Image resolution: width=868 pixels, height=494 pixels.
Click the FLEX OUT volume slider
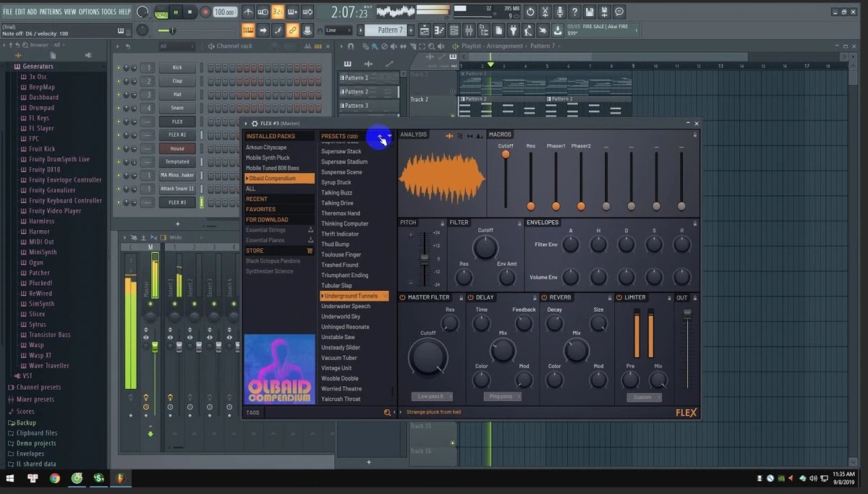[x=686, y=314]
